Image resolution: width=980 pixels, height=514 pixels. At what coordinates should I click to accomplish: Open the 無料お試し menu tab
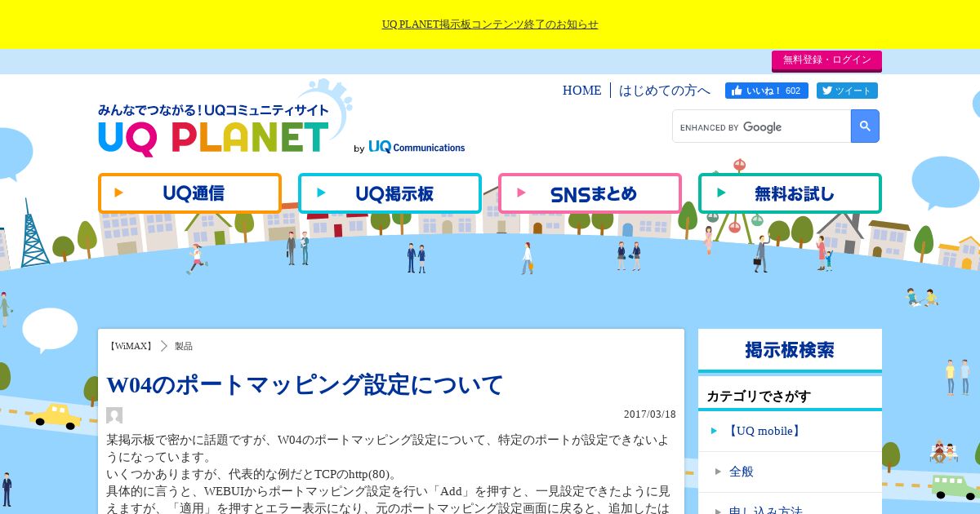[x=790, y=193]
